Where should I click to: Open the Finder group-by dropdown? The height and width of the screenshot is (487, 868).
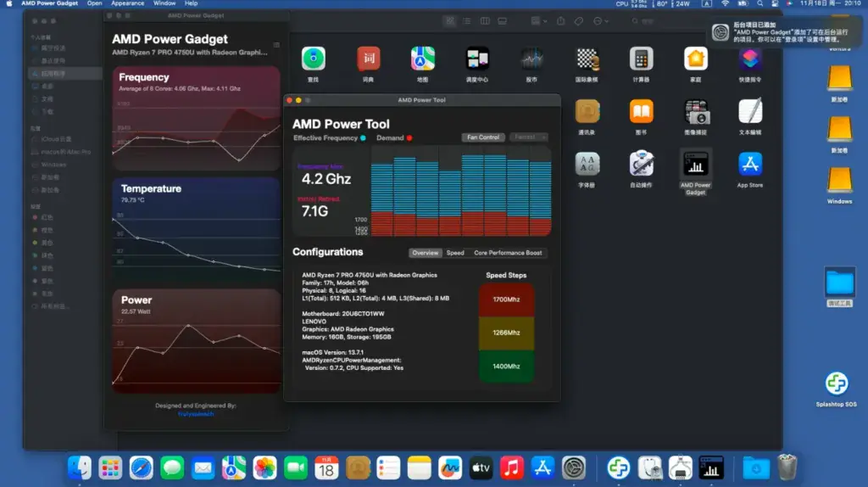point(538,21)
